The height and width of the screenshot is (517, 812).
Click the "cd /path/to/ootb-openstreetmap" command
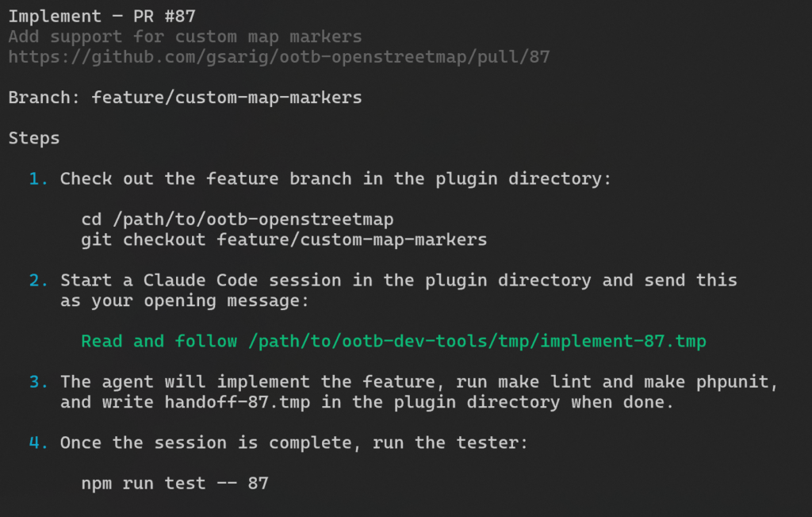click(x=237, y=219)
